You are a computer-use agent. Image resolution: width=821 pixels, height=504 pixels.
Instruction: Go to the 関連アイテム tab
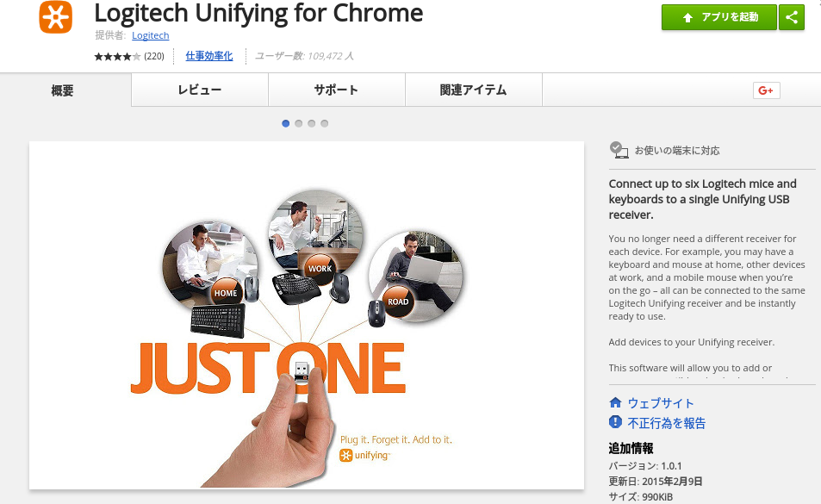click(473, 90)
